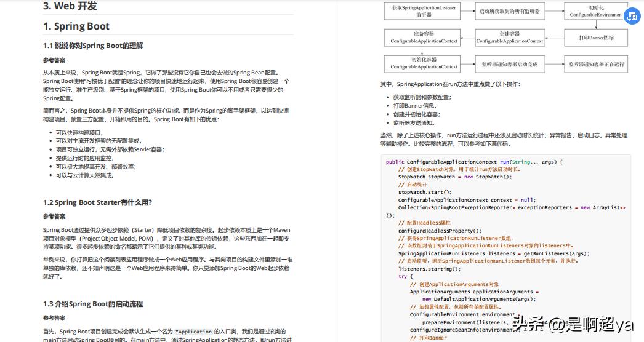Click code line with "getRunListeners(args);"
This screenshot has height=342, width=644.
(x=494, y=253)
